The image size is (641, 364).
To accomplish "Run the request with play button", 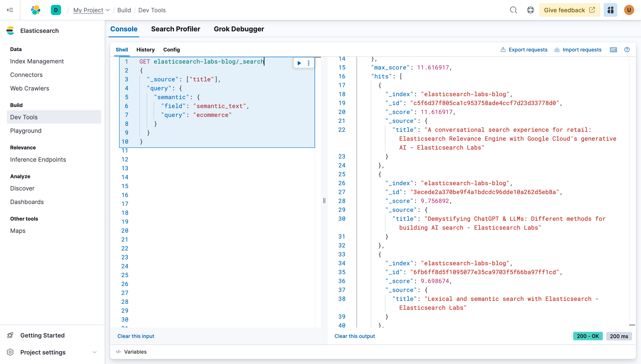I will 299,63.
